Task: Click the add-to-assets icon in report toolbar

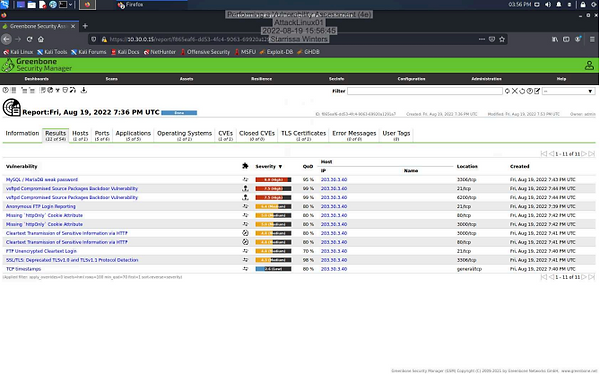Action: 24,90
